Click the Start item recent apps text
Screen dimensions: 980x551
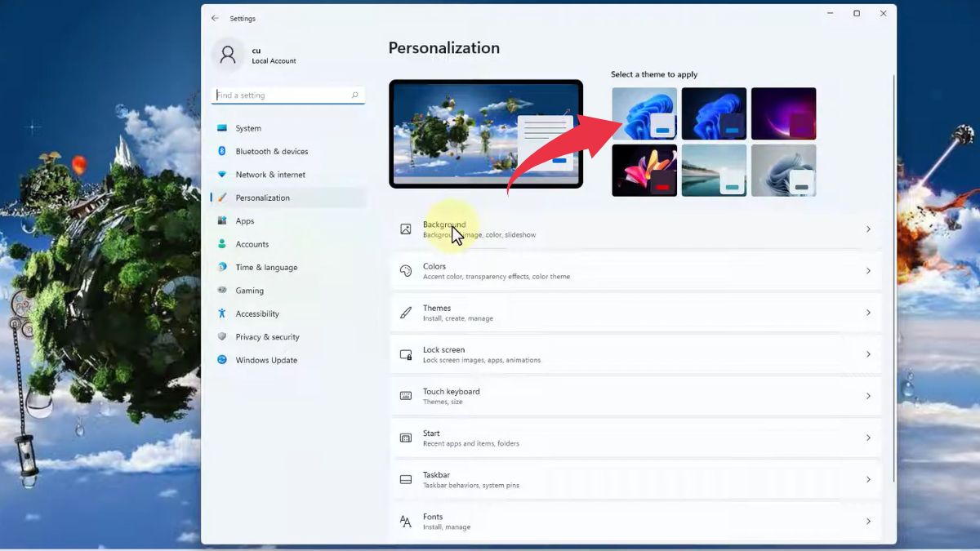click(x=471, y=444)
